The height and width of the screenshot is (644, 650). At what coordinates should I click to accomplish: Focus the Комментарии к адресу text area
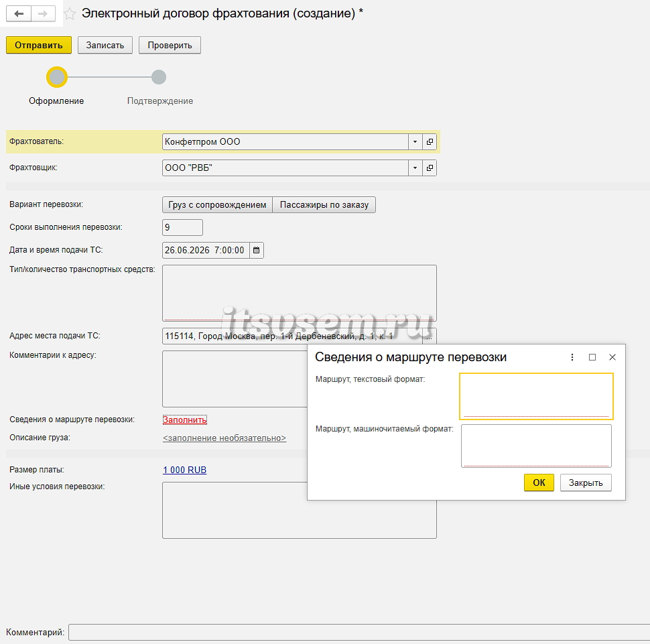(235, 379)
